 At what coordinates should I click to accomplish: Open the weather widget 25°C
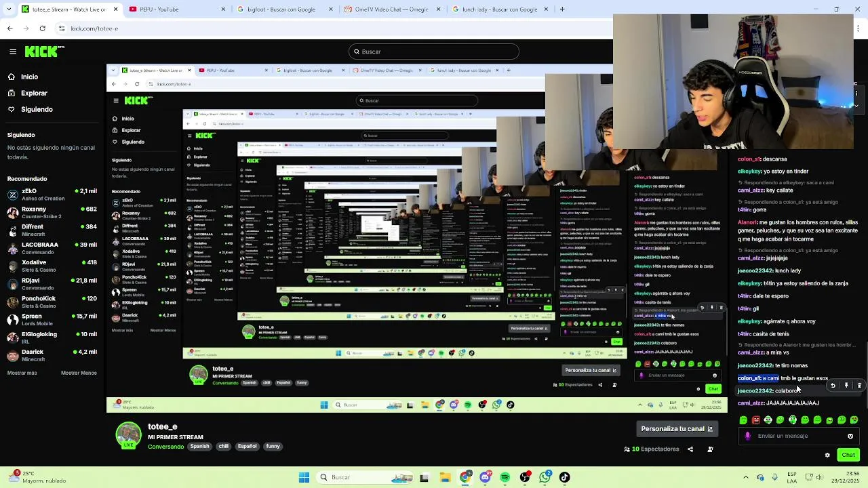click(37, 477)
